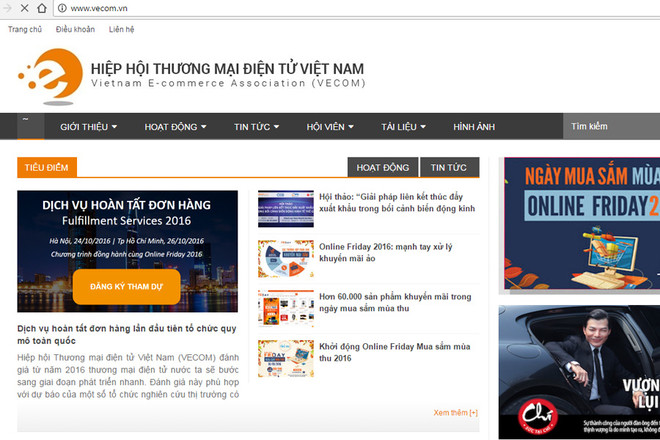This screenshot has height=440, width=660.
Task: Switch to TIN TỨC tab in featured section
Action: tap(450, 167)
